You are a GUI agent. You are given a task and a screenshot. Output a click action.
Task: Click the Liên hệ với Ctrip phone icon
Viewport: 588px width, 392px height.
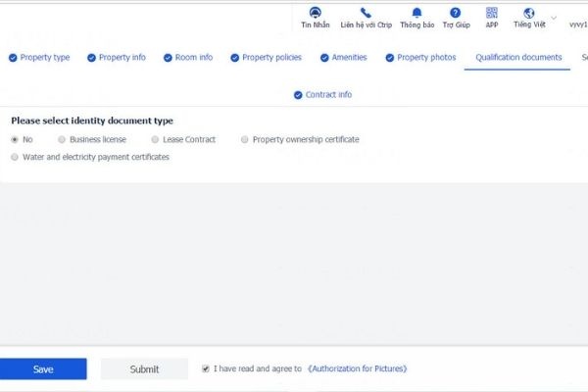[x=366, y=13]
